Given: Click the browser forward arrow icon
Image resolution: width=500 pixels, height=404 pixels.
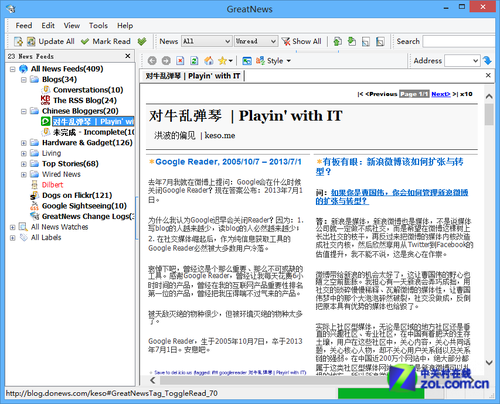Looking at the screenshot, I should click(x=166, y=61).
